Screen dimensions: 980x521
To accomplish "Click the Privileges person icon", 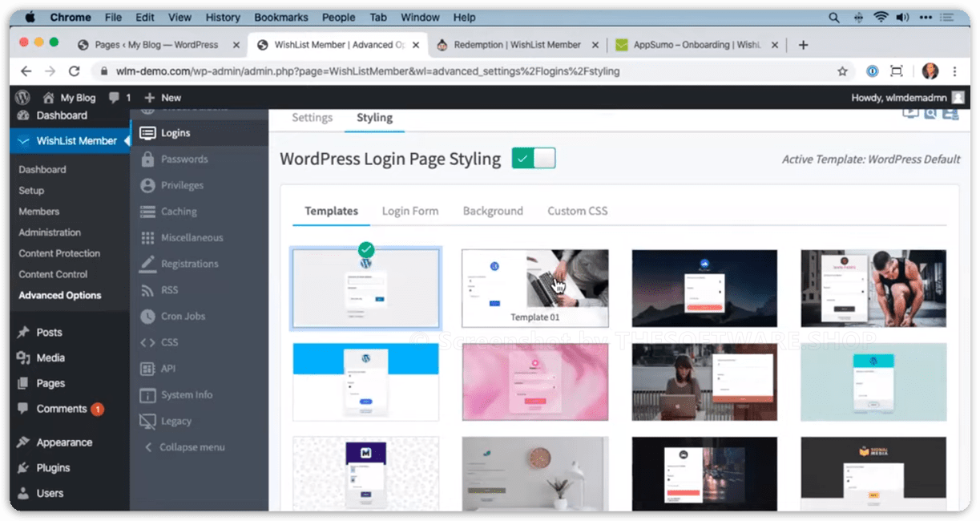I will [147, 185].
